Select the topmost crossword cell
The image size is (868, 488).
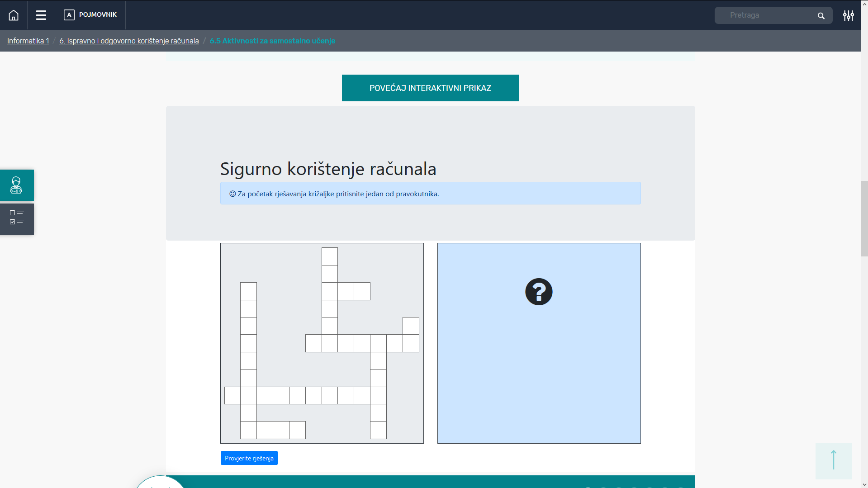[x=330, y=256]
